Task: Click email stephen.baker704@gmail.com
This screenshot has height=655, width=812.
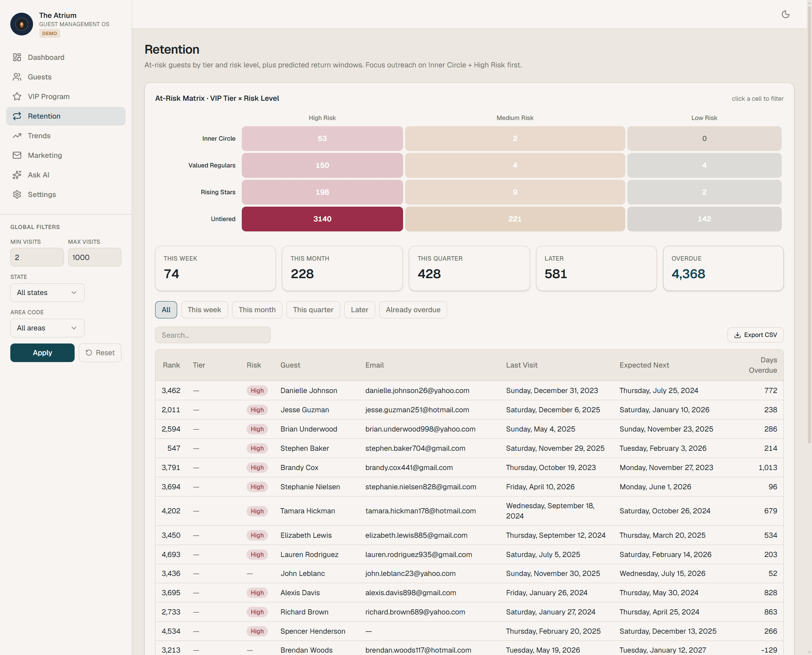Action: (415, 448)
